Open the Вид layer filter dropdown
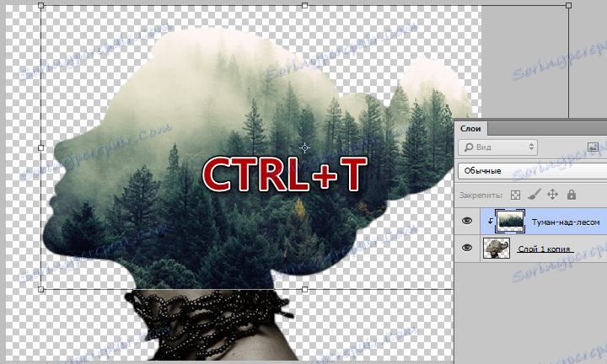The height and width of the screenshot is (364, 607). tap(497, 147)
